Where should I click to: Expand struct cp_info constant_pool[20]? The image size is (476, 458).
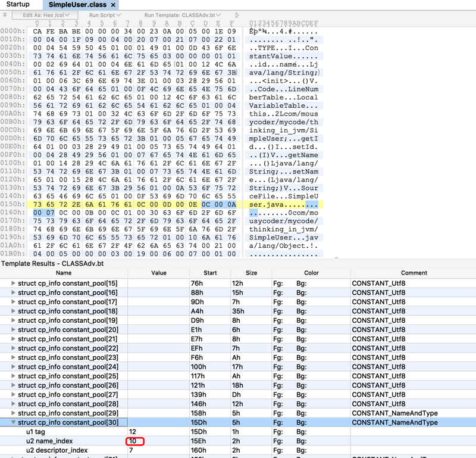(13, 329)
